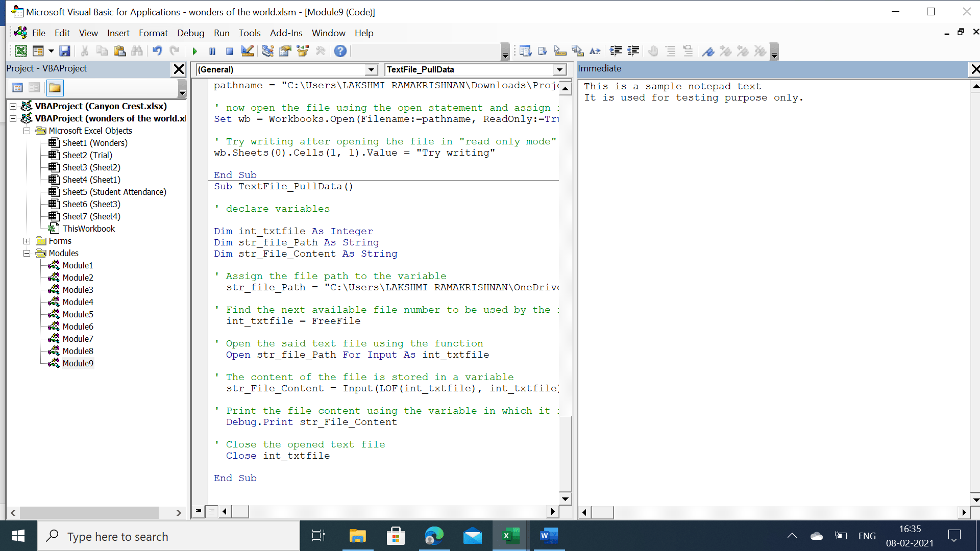The width and height of the screenshot is (980, 551).
Task: Expand the VBAProject (Canyon Crest.xlsx) node
Action: 12,106
